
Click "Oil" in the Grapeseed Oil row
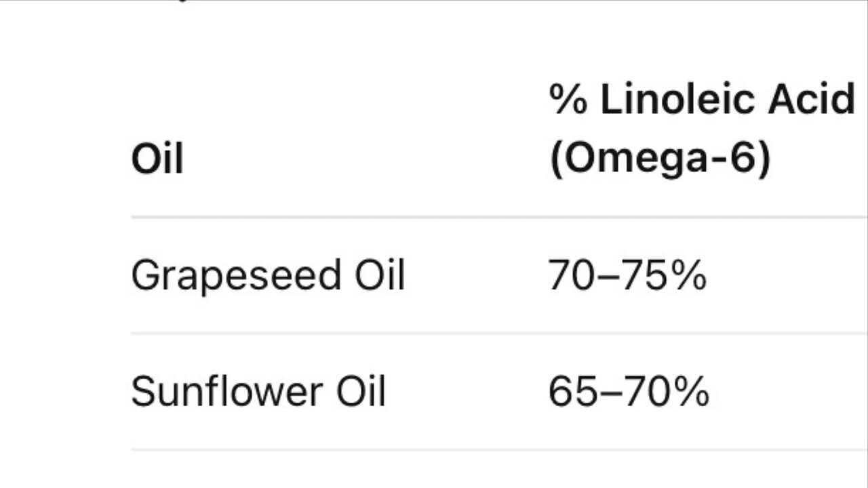(x=380, y=276)
